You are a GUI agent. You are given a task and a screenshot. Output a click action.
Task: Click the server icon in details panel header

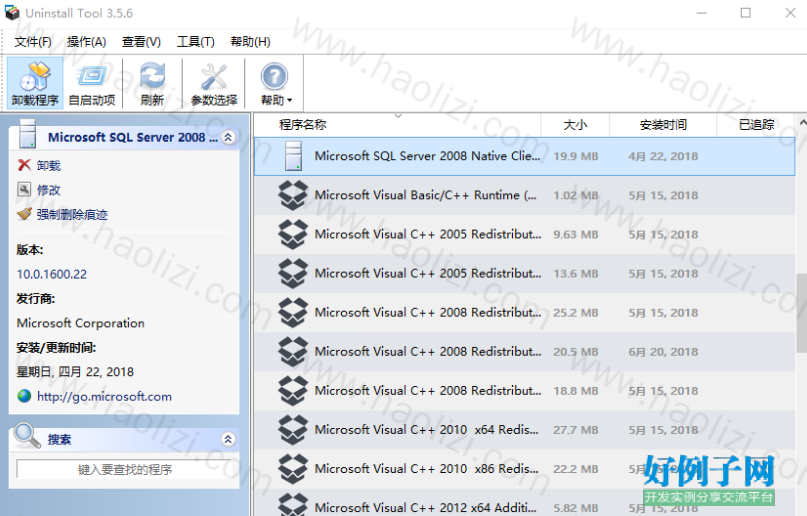[27, 134]
